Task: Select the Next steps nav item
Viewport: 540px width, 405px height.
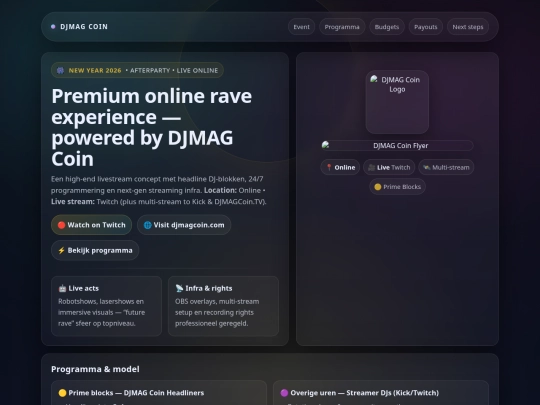Action: (x=468, y=27)
